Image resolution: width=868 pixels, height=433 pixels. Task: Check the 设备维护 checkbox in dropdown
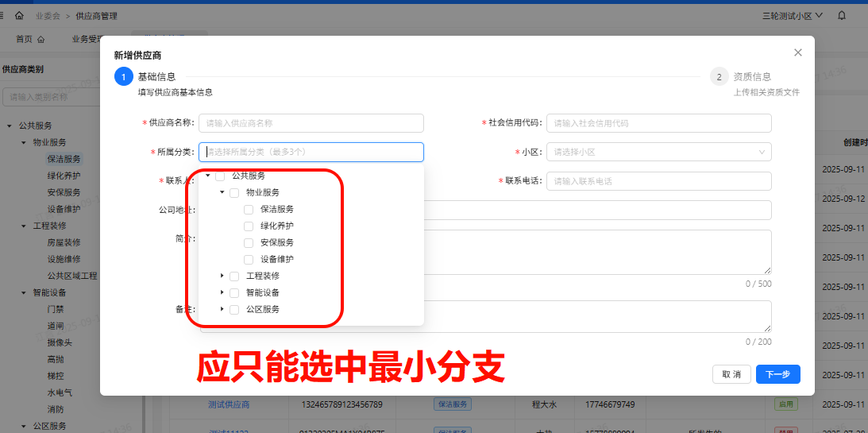click(249, 259)
